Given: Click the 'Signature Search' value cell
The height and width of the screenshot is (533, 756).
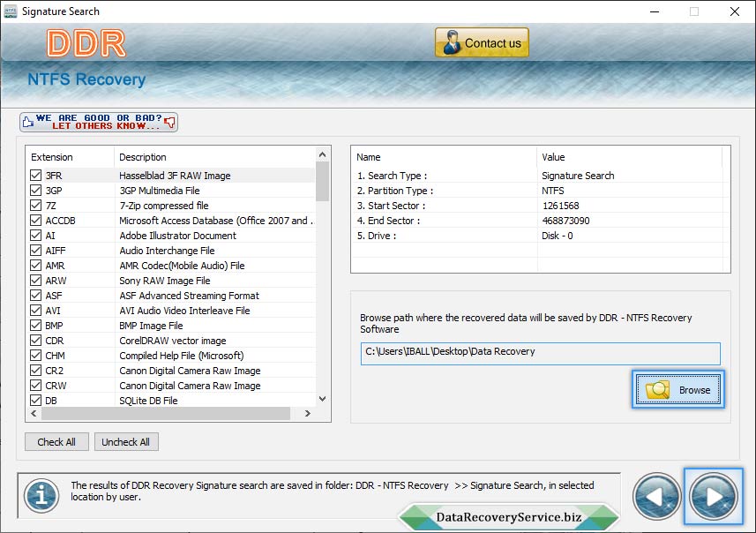Looking at the screenshot, I should (x=578, y=176).
